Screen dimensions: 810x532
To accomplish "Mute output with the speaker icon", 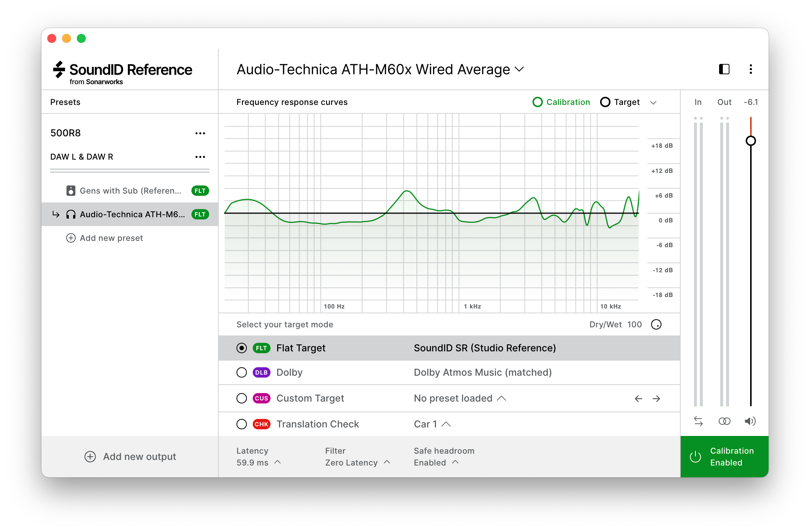I will [x=751, y=421].
